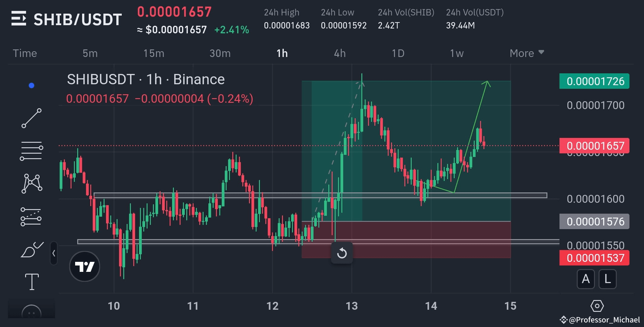Switch to the 1D timeframe tab

tap(398, 53)
